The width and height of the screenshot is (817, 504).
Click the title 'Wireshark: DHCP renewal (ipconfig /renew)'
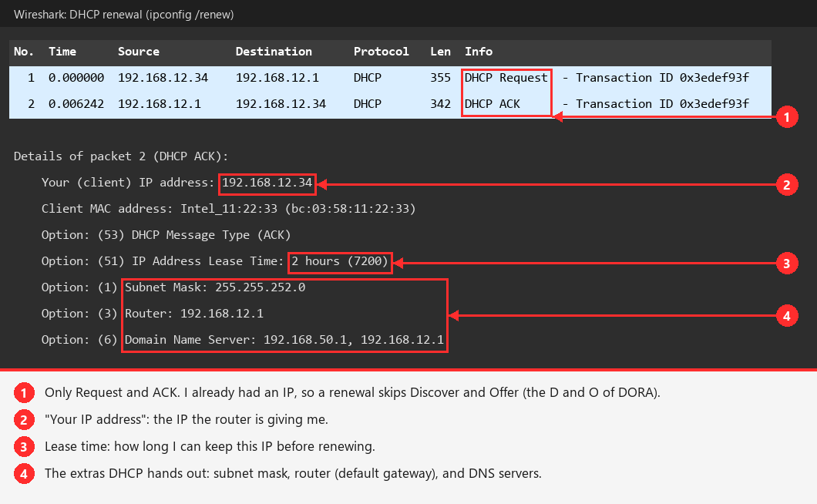point(123,15)
